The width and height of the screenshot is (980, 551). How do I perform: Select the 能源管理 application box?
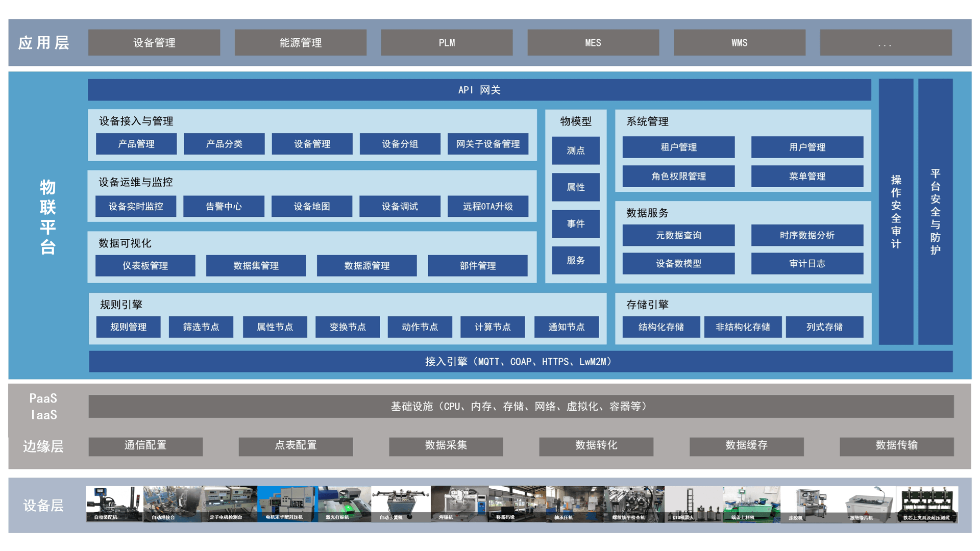coord(301,42)
